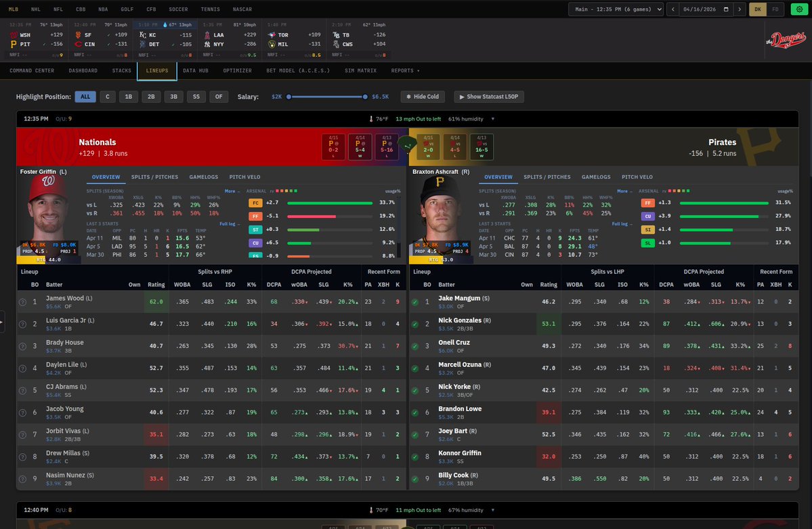This screenshot has width=812, height=529.
Task: Click salary slider minimum handle at $2K
Action: click(x=289, y=97)
